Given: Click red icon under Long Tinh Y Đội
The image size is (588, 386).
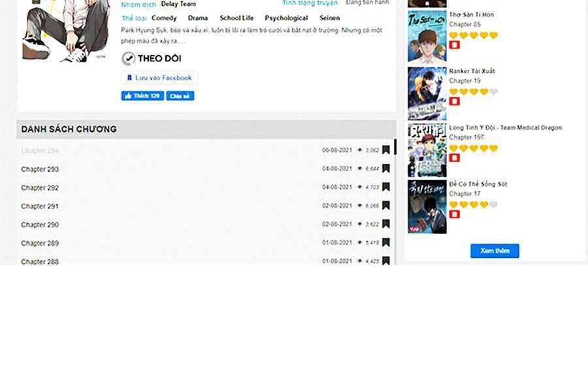Looking at the screenshot, I should [x=455, y=157].
